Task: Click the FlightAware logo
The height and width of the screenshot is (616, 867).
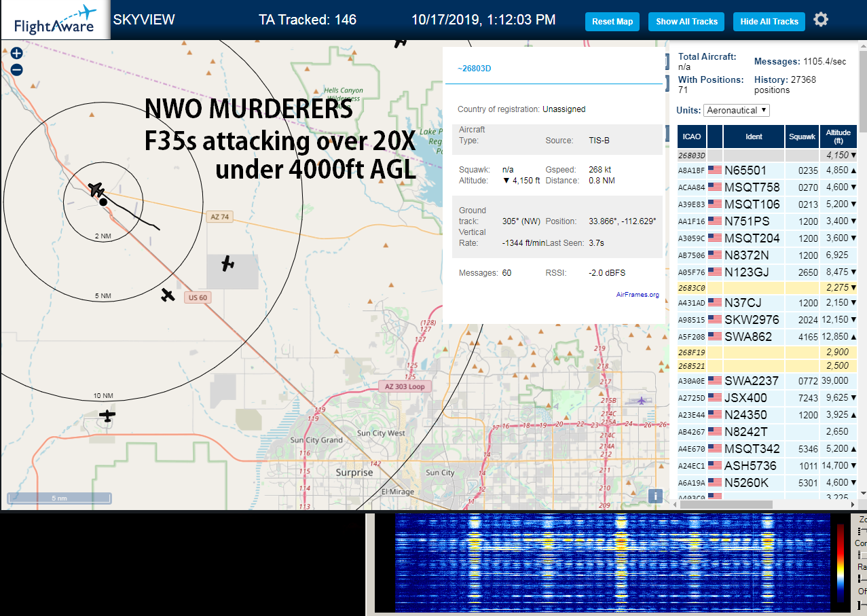Action: tap(56, 20)
